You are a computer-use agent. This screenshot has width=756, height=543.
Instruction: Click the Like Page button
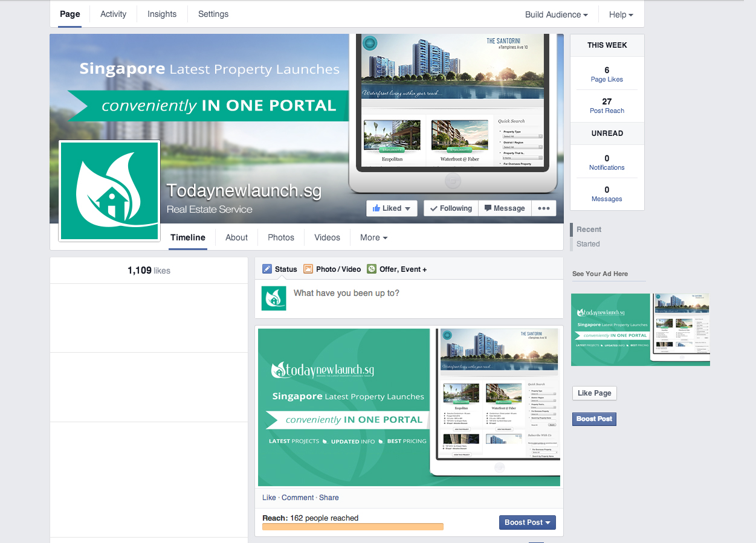[x=595, y=393]
